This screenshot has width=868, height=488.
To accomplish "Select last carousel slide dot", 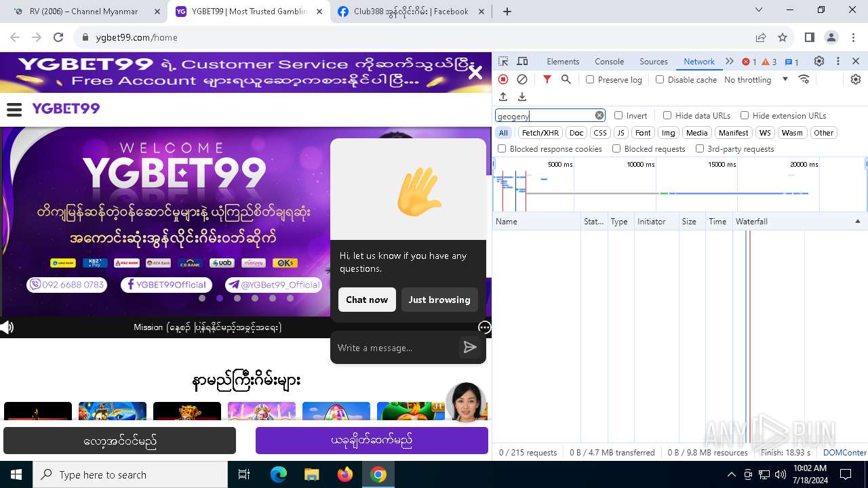I will click(x=290, y=298).
